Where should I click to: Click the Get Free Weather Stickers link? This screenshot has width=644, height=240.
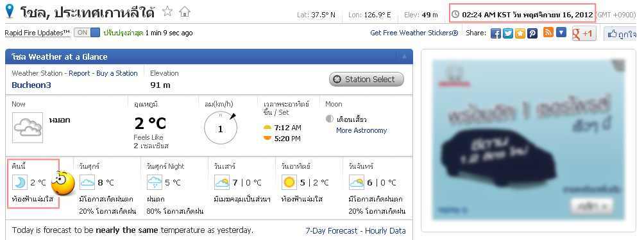click(x=414, y=33)
